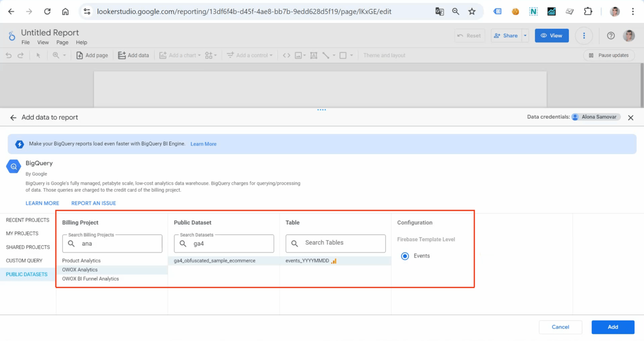Viewport: 644px width, 341px height.
Task: Open the LEARN MORE link under BigQuery
Action: [42, 203]
